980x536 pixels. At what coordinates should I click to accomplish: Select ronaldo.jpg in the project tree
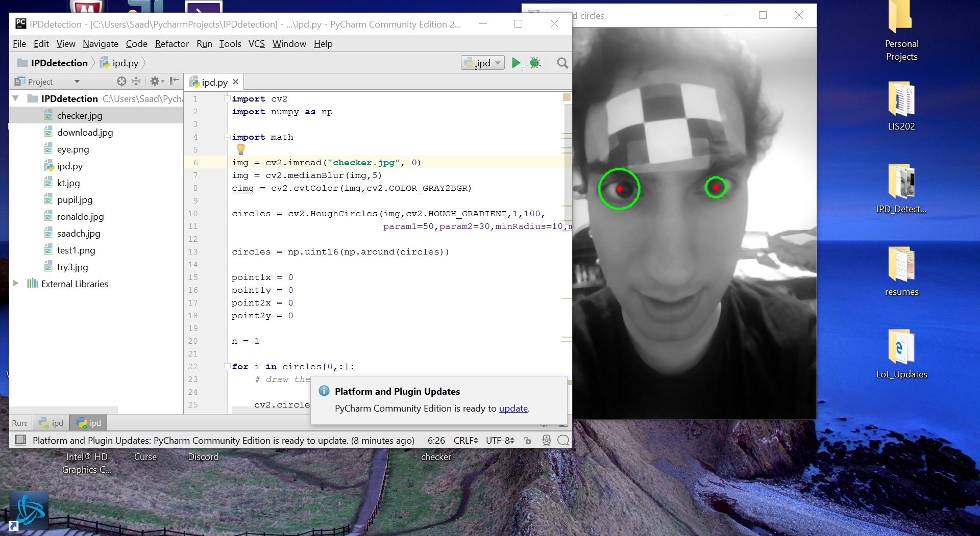80,217
